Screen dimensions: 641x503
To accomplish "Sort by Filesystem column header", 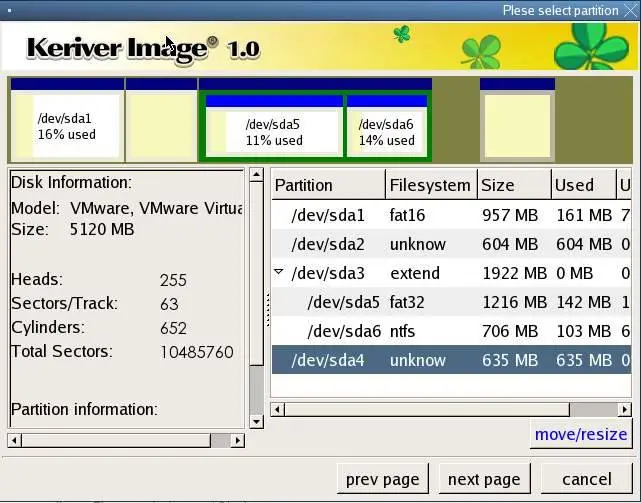I will (431, 185).
